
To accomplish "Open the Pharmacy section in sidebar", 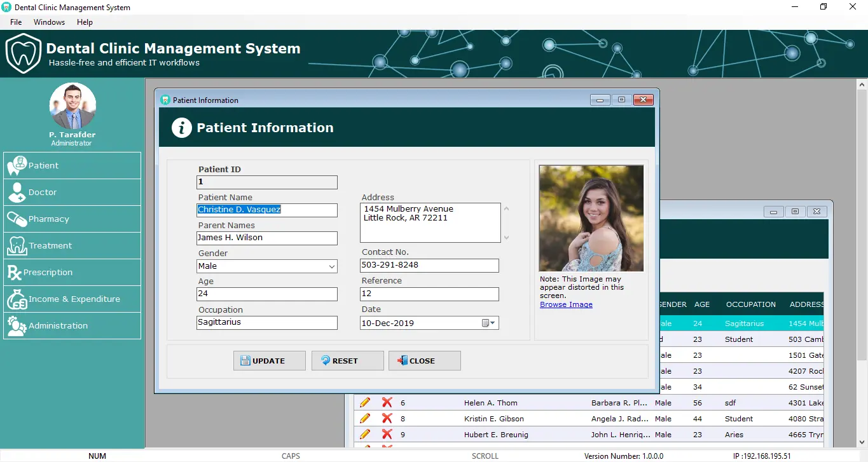I will point(72,219).
